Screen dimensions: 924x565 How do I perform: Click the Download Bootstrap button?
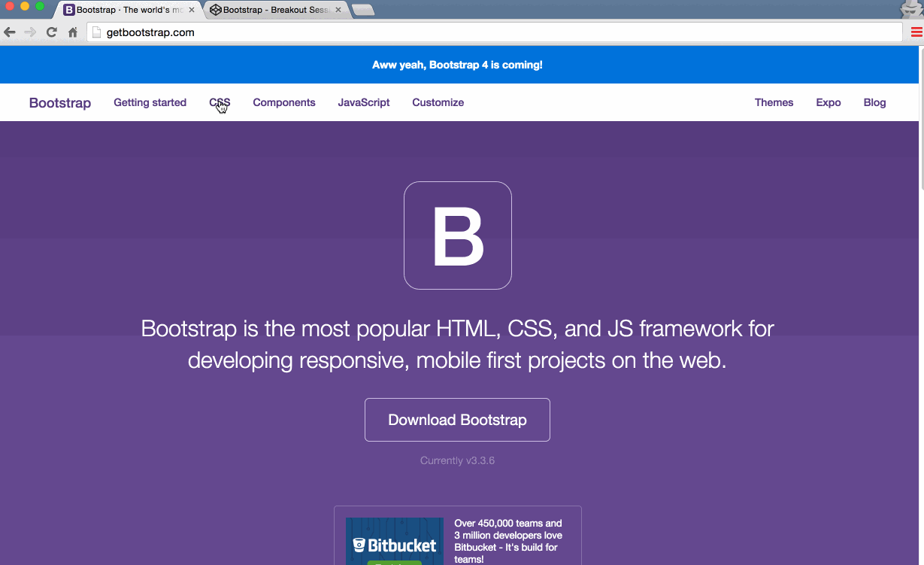click(457, 420)
